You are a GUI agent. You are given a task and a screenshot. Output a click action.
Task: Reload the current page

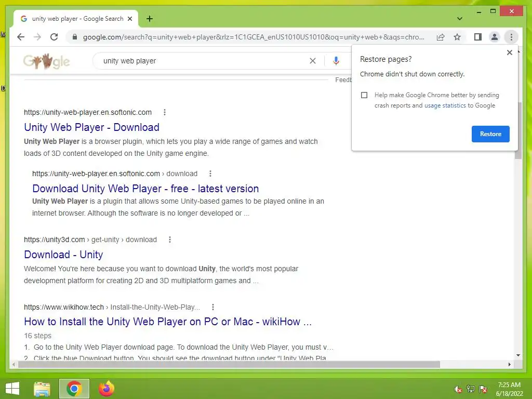[54, 37]
